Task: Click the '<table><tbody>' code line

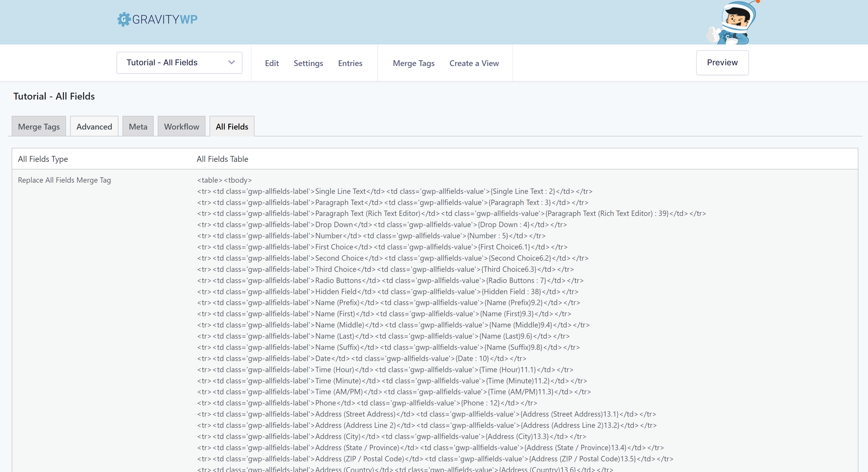Action: click(x=224, y=180)
